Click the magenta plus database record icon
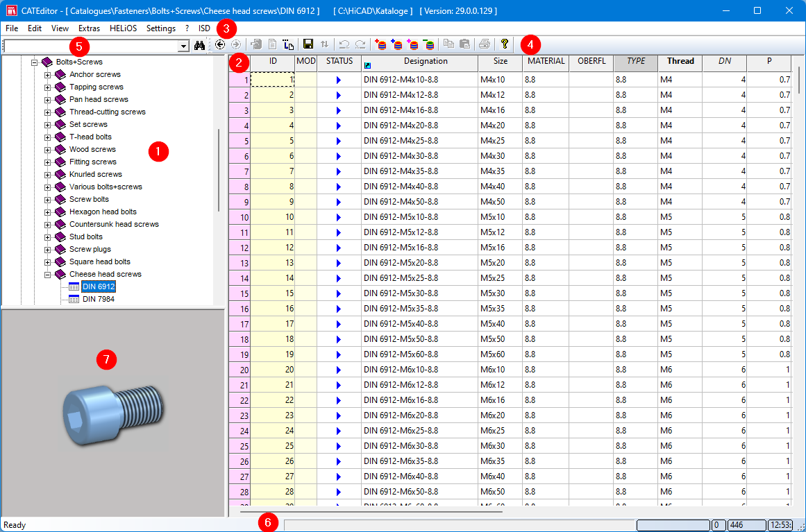Viewport: 806px width, 532px height. click(413, 44)
